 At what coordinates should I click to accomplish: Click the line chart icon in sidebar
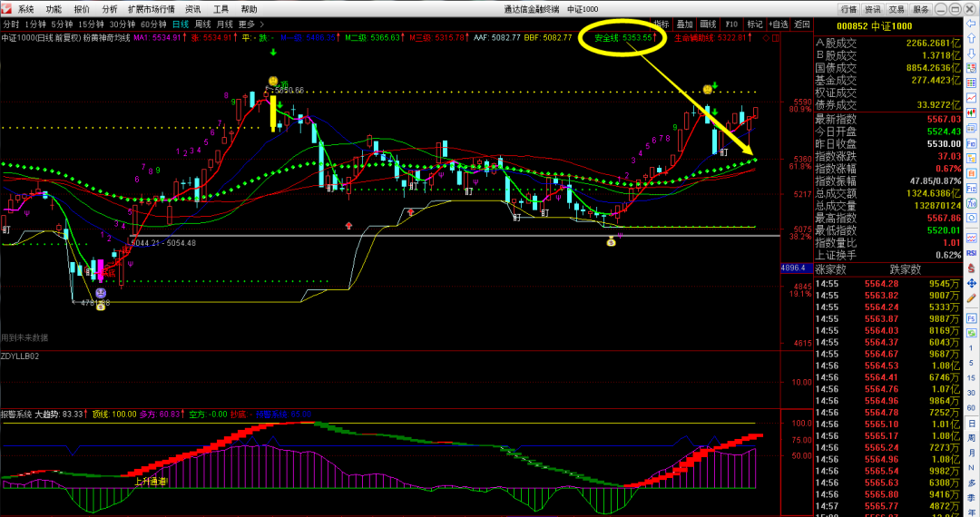coord(972,97)
